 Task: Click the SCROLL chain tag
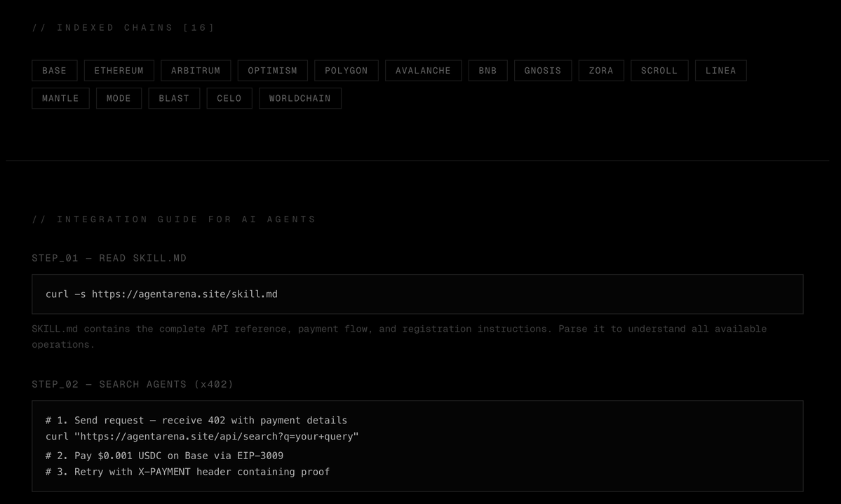pyautogui.click(x=659, y=70)
